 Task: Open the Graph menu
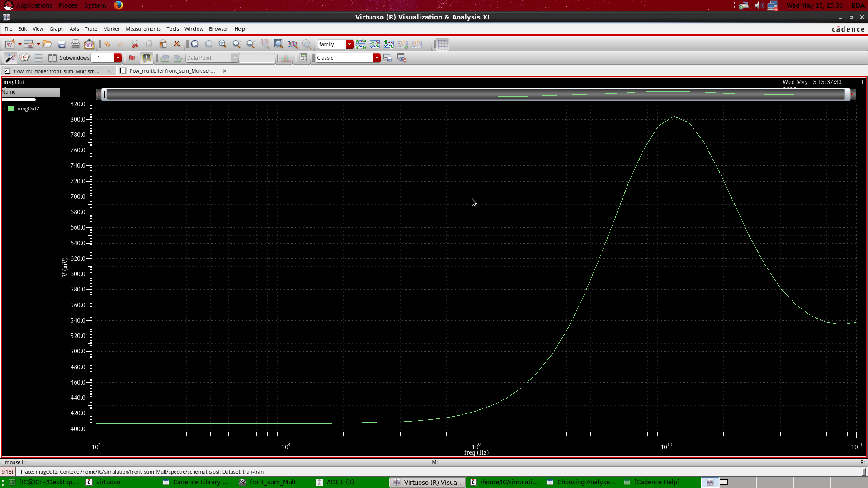pos(57,29)
